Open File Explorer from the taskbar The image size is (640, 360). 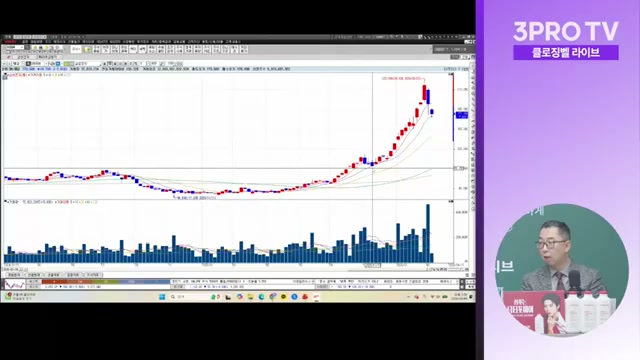tap(250, 297)
